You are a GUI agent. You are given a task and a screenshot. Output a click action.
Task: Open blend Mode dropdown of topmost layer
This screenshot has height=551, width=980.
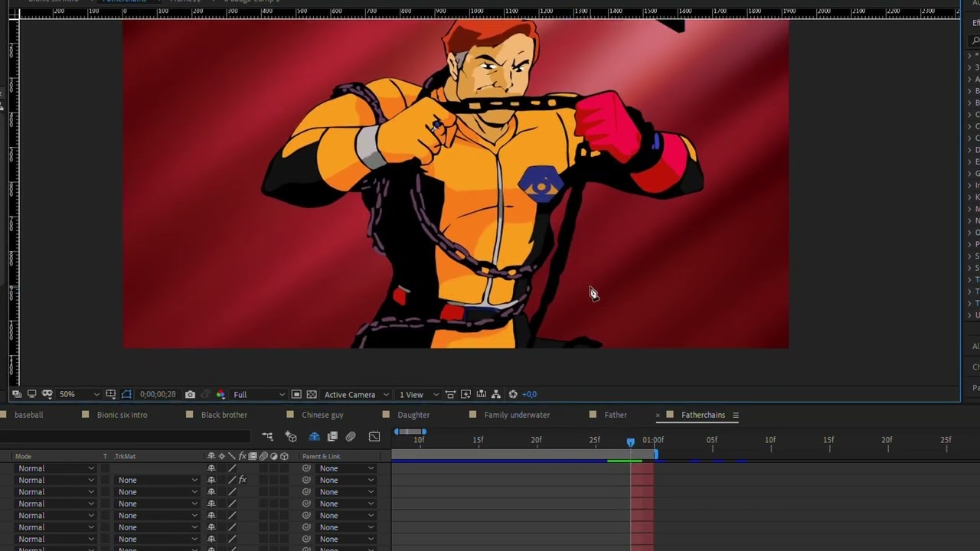tap(55, 468)
